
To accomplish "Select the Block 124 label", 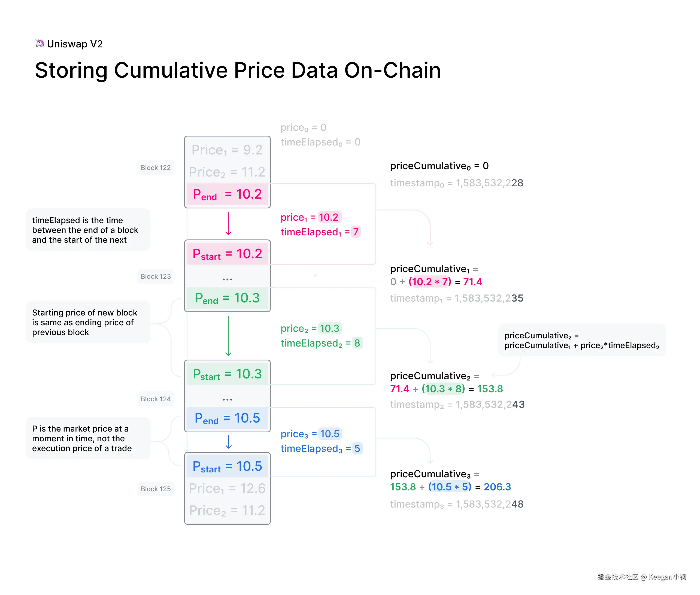I will coord(156,399).
